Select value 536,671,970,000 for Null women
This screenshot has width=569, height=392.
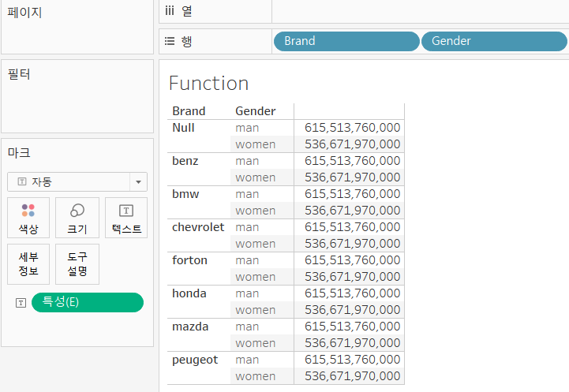click(352, 144)
